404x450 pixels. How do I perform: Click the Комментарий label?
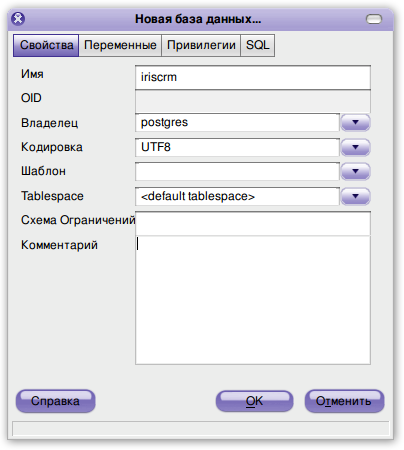[x=59, y=245]
